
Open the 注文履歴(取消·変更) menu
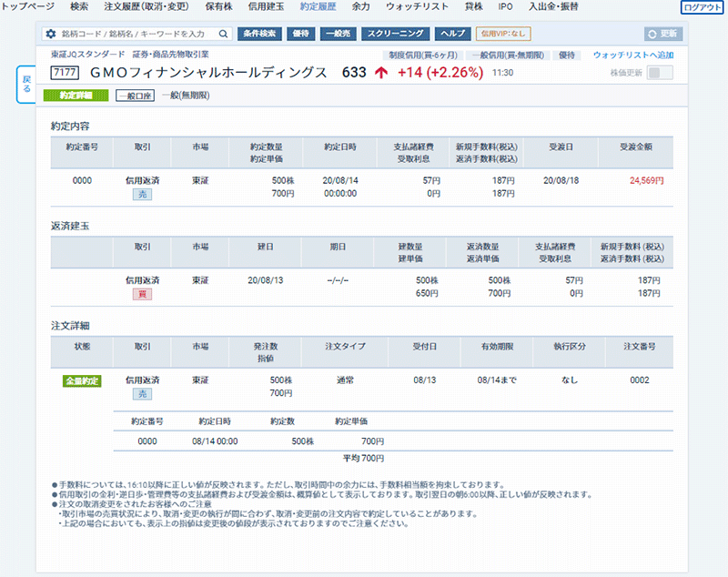click(x=147, y=6)
